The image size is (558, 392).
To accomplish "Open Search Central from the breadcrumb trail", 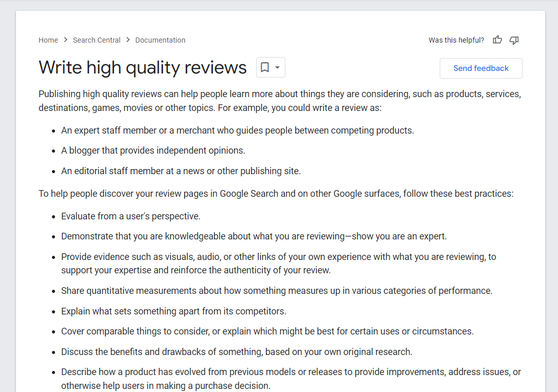I will click(x=97, y=40).
